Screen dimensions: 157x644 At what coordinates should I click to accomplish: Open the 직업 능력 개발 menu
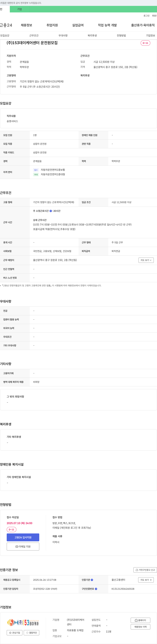click(x=107, y=25)
